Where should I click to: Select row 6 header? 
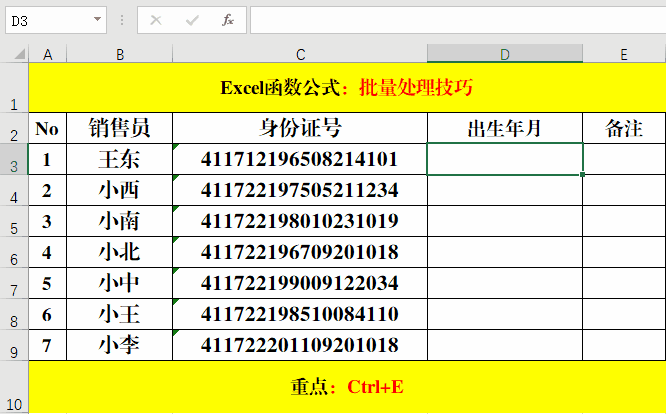(14, 252)
